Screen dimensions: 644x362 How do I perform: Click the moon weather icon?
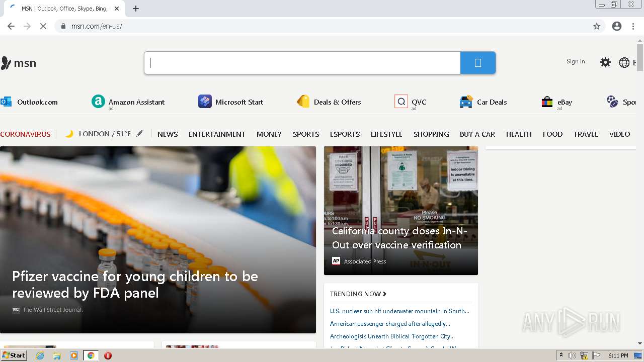point(70,134)
